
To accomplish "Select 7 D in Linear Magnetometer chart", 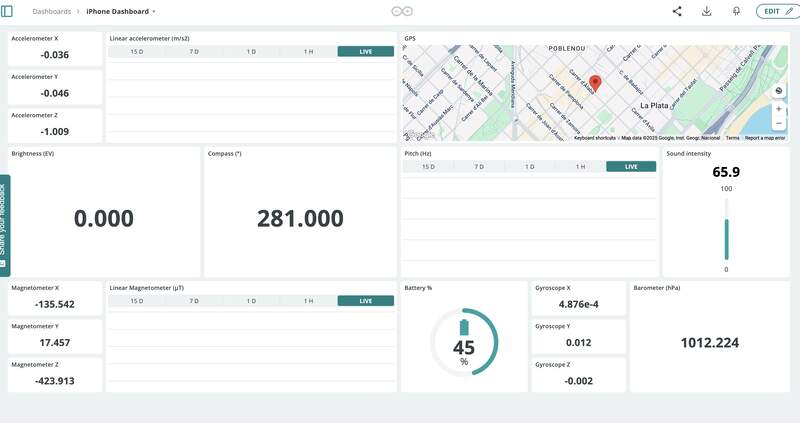I will pos(194,301).
